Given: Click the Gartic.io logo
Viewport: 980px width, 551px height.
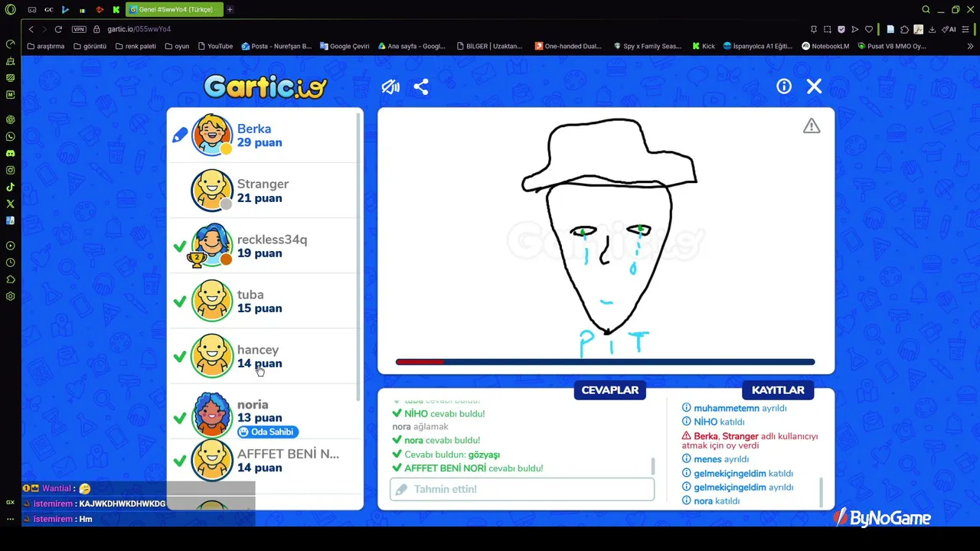Looking at the screenshot, I should point(266,86).
